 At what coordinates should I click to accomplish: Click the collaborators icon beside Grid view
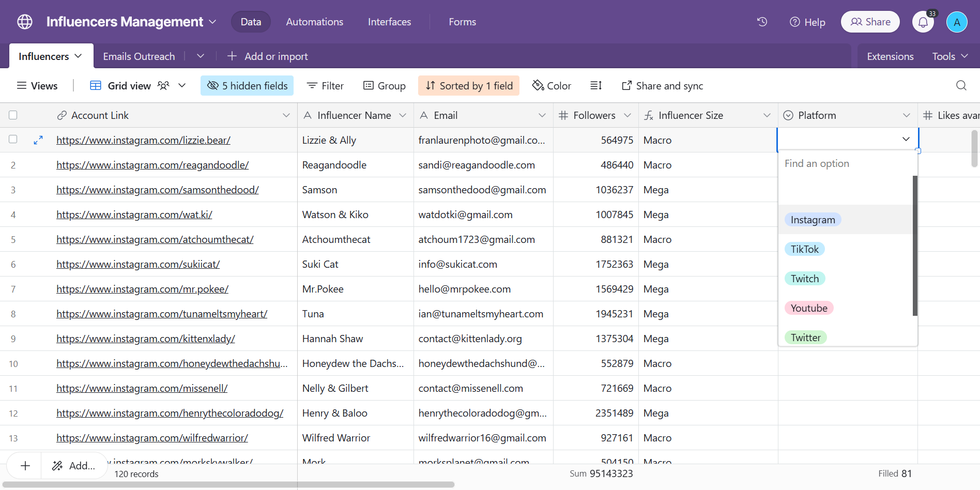coord(163,85)
